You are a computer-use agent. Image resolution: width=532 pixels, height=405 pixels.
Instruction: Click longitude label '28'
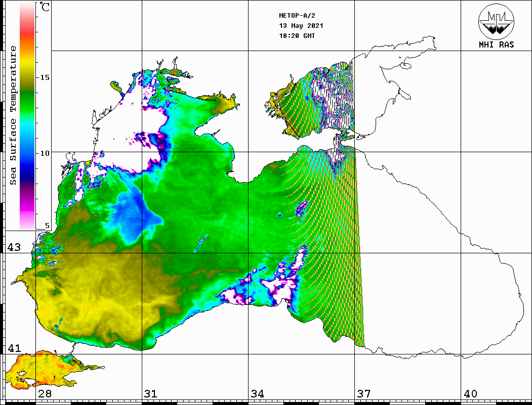click(45, 393)
